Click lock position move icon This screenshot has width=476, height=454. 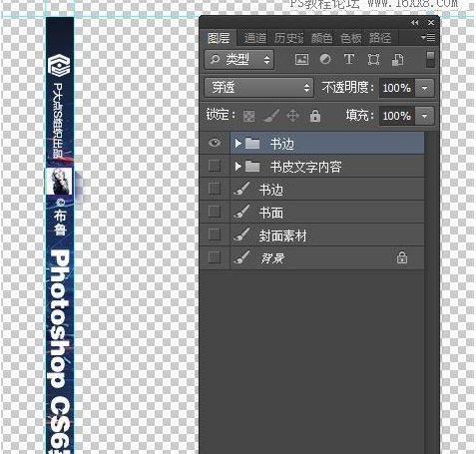(292, 116)
